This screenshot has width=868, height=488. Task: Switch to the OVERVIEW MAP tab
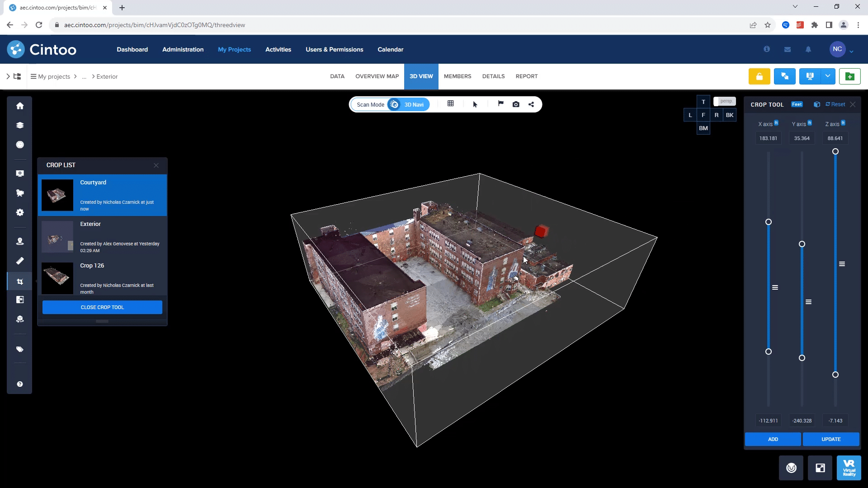[377, 76]
